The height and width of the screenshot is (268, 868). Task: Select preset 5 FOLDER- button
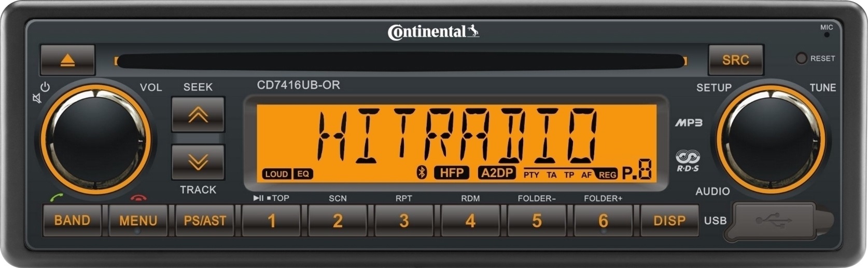point(537,221)
